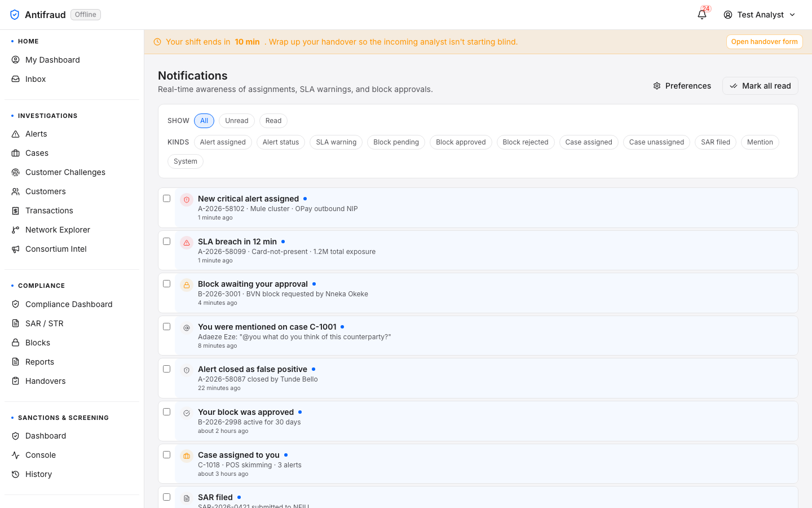Viewport: 812px width, 508px height.
Task: Open the notifications bell icon
Action: click(702, 15)
